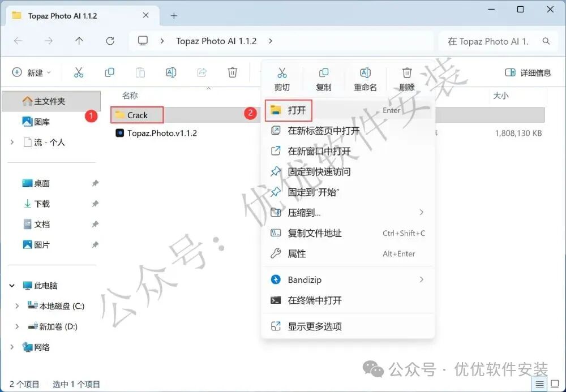Collapse the 此电脑 tree node
This screenshot has width=566, height=392.
click(x=12, y=286)
